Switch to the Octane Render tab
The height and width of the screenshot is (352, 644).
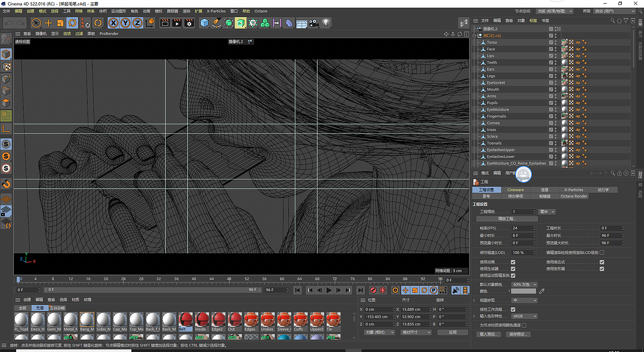point(574,196)
